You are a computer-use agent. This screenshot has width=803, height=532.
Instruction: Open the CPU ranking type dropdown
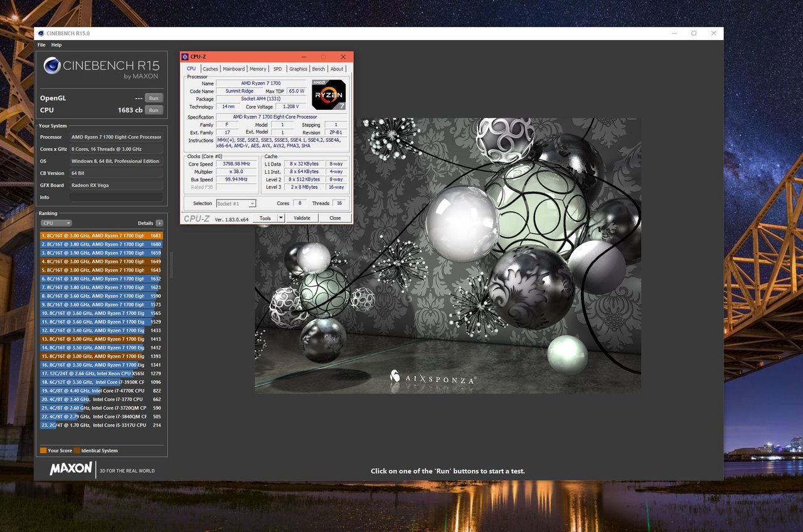tap(56, 223)
